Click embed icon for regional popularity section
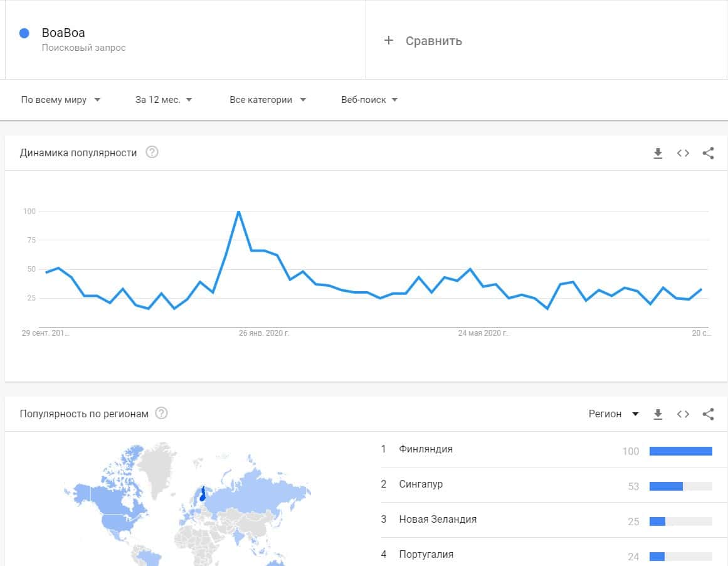This screenshot has height=566, width=728. (683, 414)
